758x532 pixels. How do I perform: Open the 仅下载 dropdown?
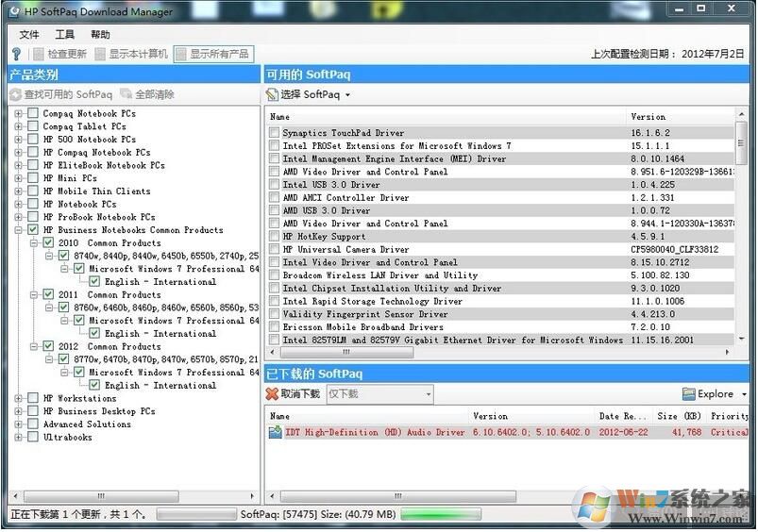point(428,394)
